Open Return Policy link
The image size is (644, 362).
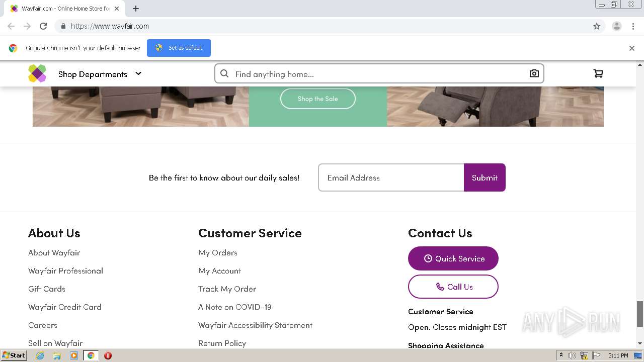(222, 343)
